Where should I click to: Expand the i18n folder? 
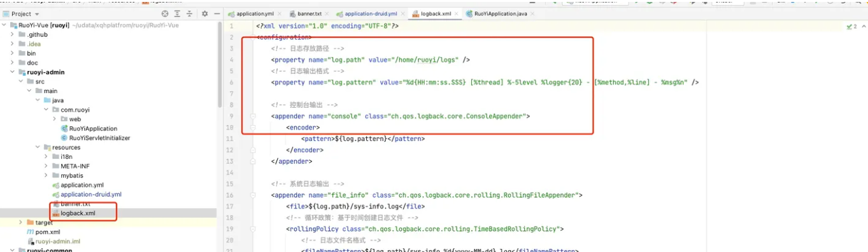tap(46, 157)
